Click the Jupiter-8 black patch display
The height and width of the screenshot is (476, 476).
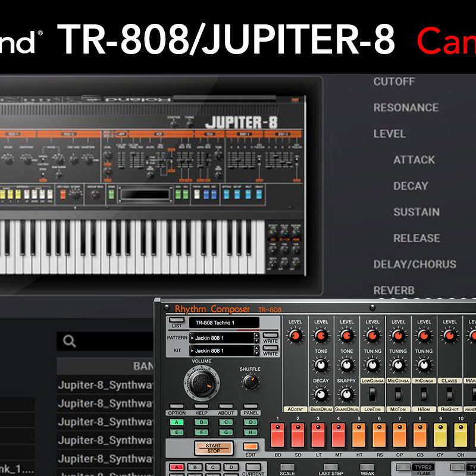click(145, 195)
